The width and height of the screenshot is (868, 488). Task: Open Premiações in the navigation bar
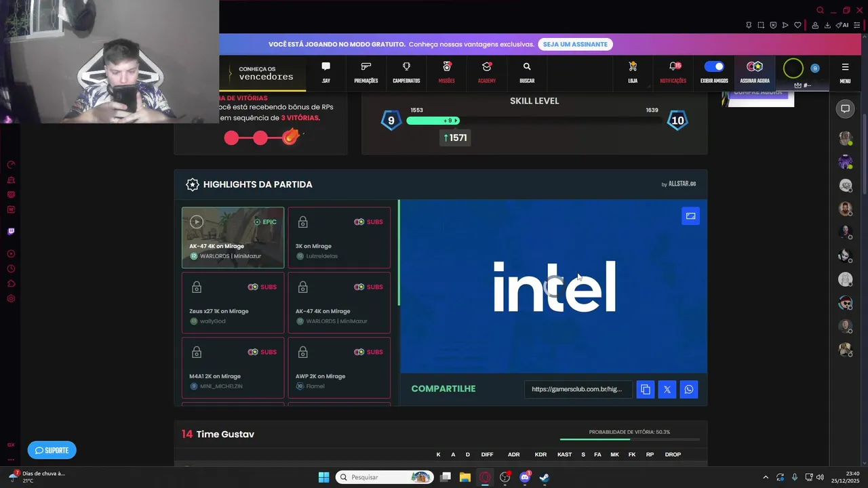(x=366, y=73)
